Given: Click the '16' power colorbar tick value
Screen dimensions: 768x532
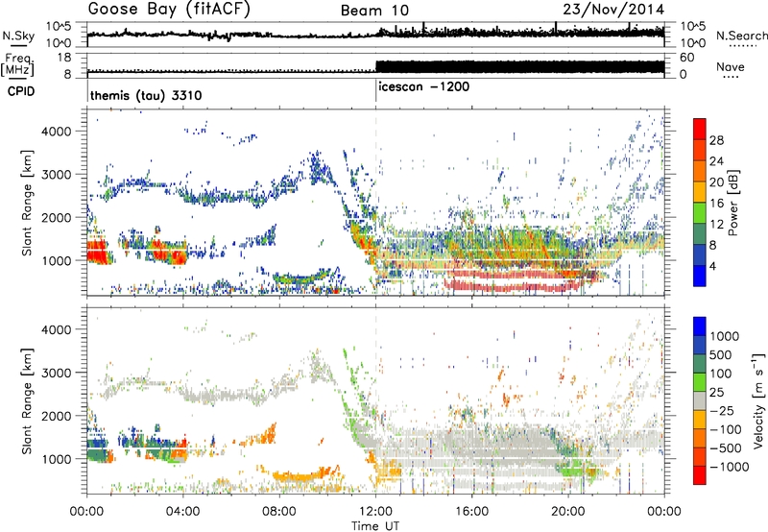Looking at the screenshot, I should click(716, 204).
